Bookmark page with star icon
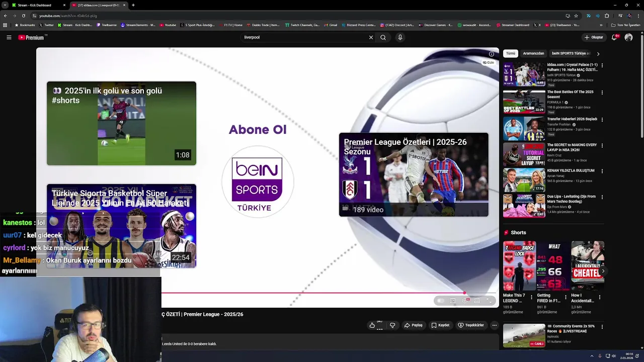Screen dimensions: 644x362 click(576, 16)
